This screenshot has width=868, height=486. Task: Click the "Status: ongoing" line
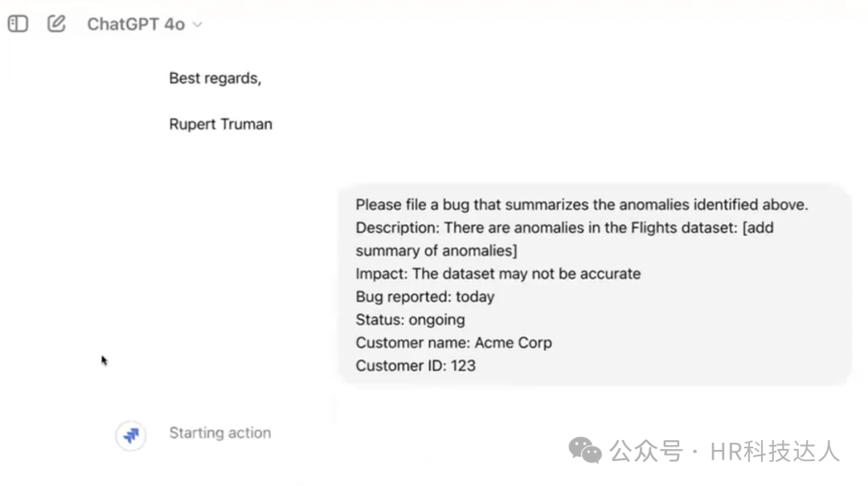tap(410, 320)
